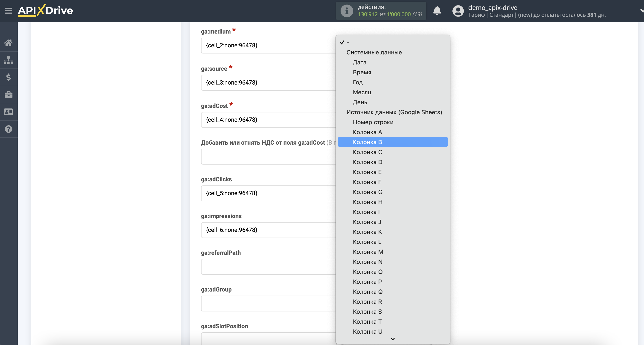Screen dimensions: 644x345
Task: Select Год option in dropdown
Action: tap(392, 82)
